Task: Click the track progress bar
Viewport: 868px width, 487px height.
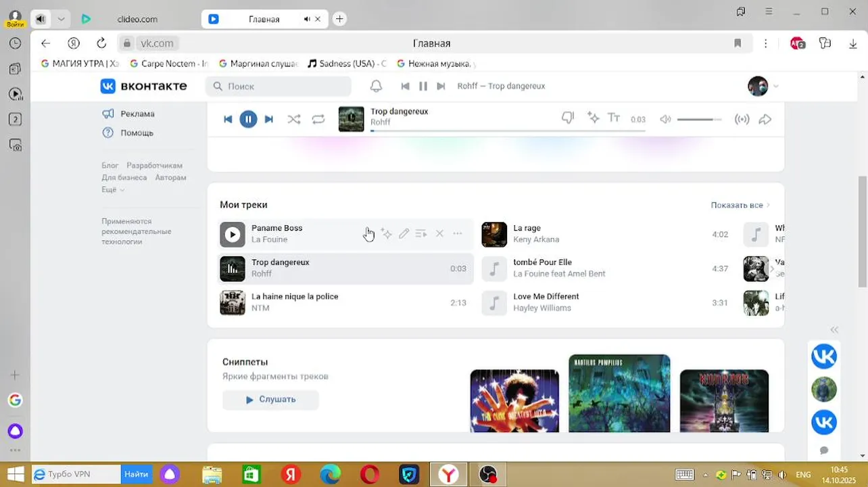Action: pyautogui.click(x=508, y=130)
